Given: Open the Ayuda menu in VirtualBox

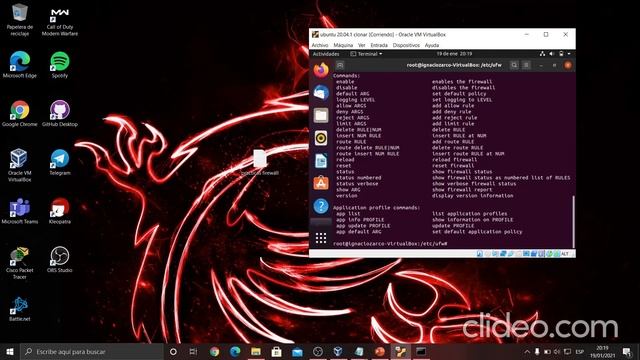Looking at the screenshot, I should [x=431, y=45].
